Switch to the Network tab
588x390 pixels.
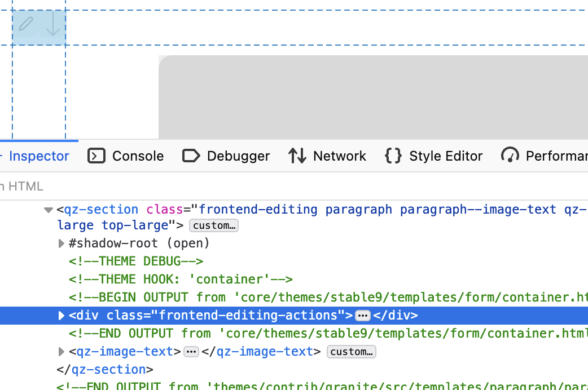pos(327,156)
